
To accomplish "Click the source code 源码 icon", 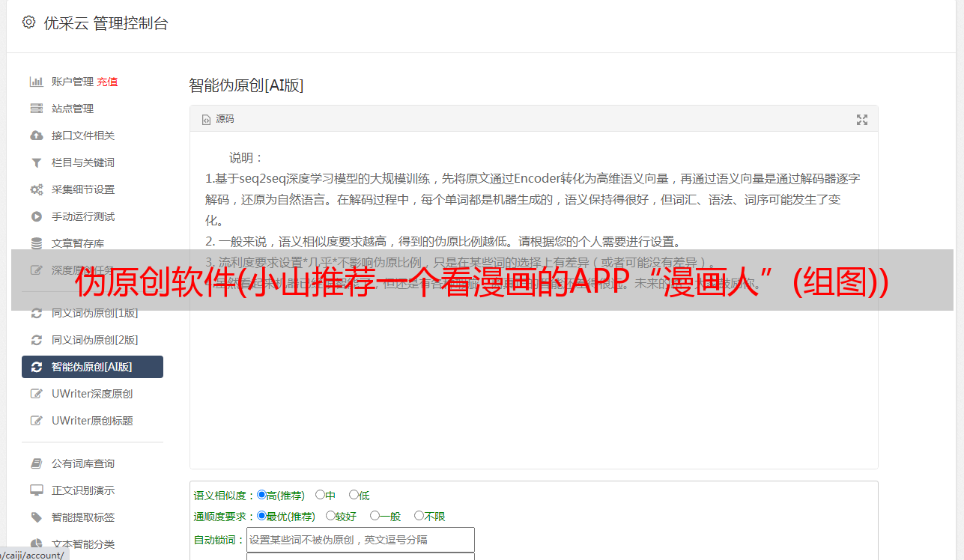I will click(207, 120).
